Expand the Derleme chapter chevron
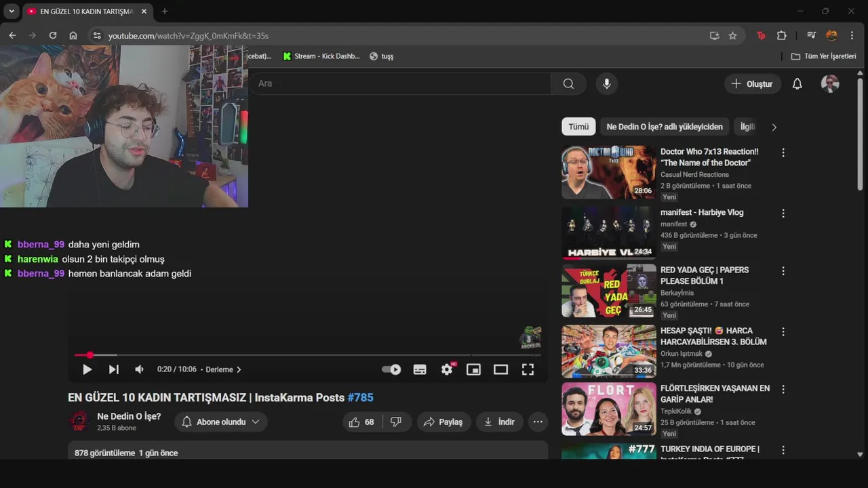The height and width of the screenshot is (488, 868). pos(239,369)
